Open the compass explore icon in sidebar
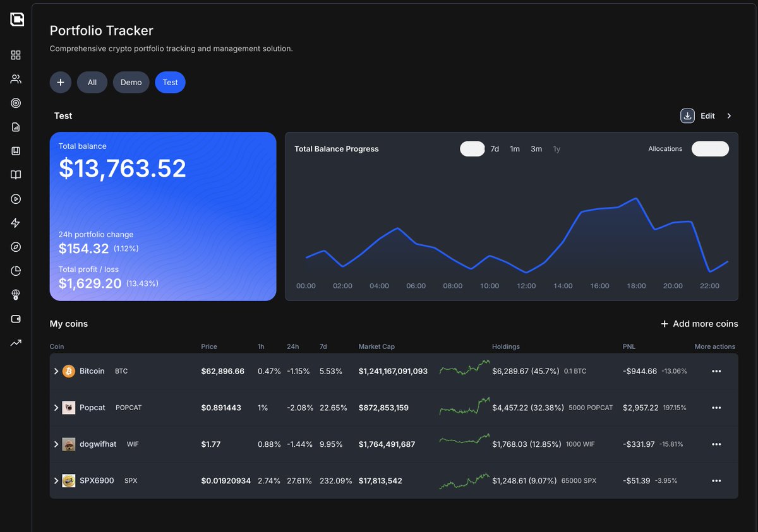The image size is (758, 532). [x=16, y=247]
